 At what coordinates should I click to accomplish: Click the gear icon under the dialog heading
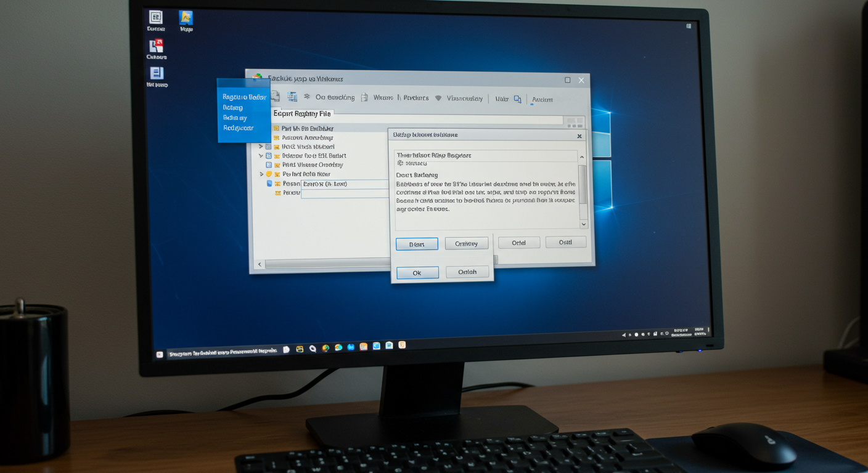400,163
